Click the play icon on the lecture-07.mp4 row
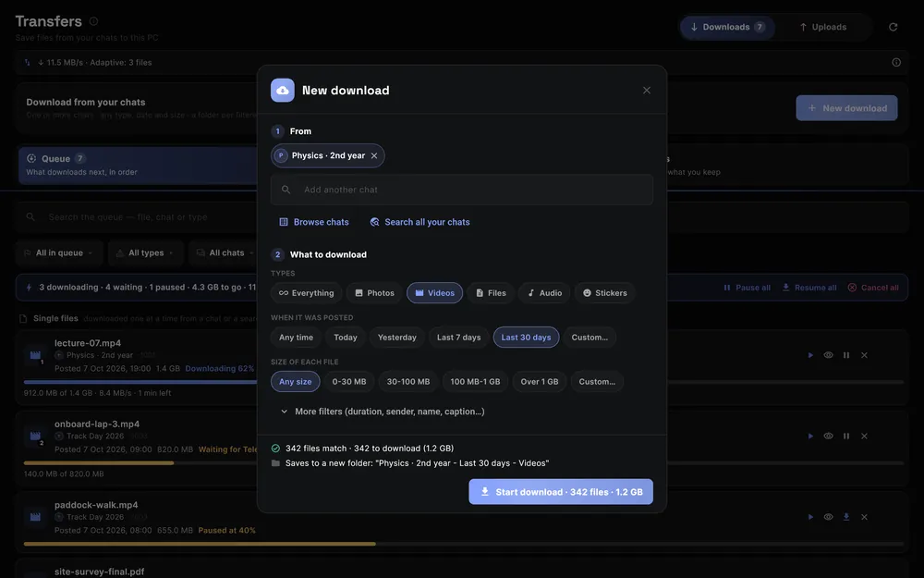 811,355
